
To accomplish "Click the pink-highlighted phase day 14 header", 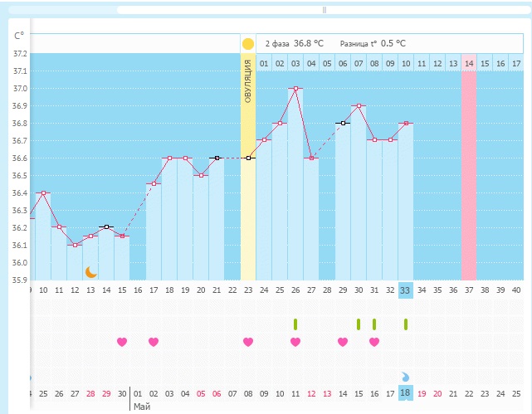I will point(469,63).
